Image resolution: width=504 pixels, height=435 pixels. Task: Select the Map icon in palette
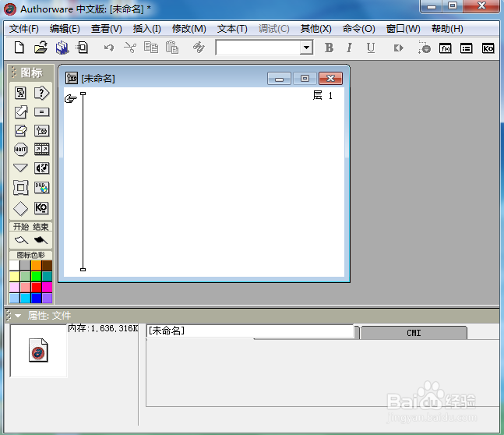[41, 131]
